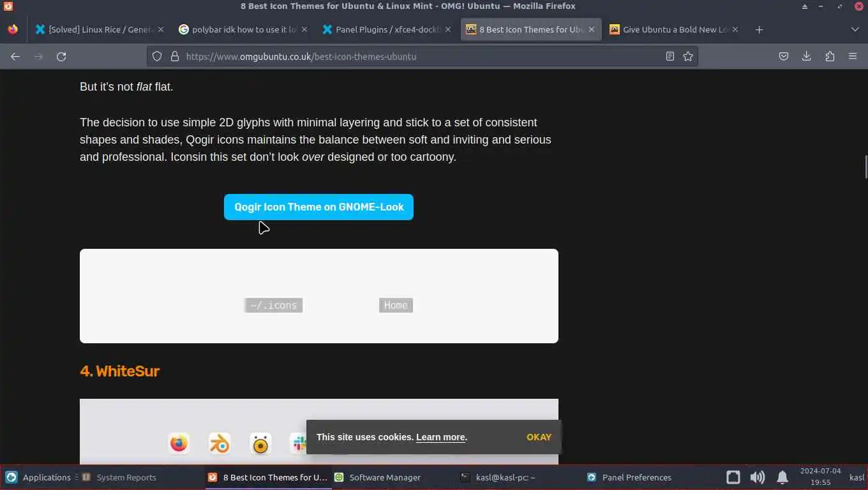The height and width of the screenshot is (490, 868).
Task: View site security padlock info
Action: click(x=174, y=56)
